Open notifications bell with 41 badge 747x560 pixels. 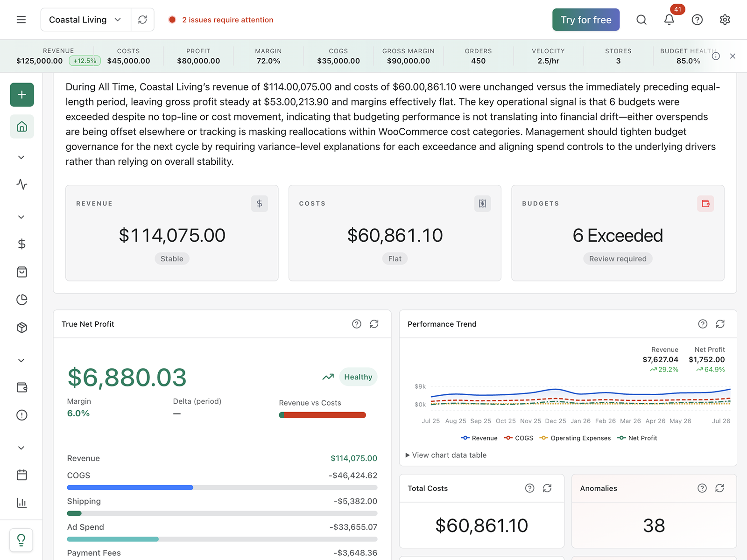(669, 20)
